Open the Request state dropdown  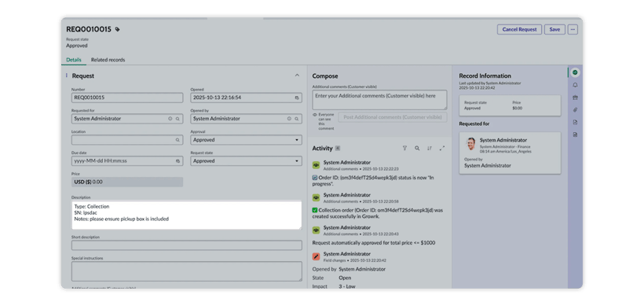(x=247, y=160)
